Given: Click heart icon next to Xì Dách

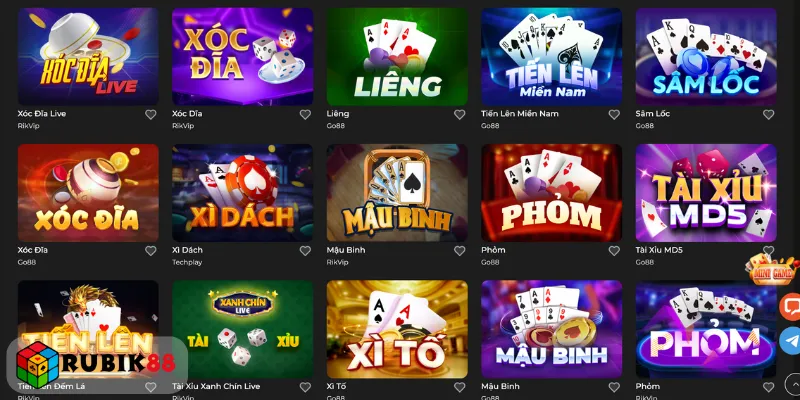Looking at the screenshot, I should (305, 251).
